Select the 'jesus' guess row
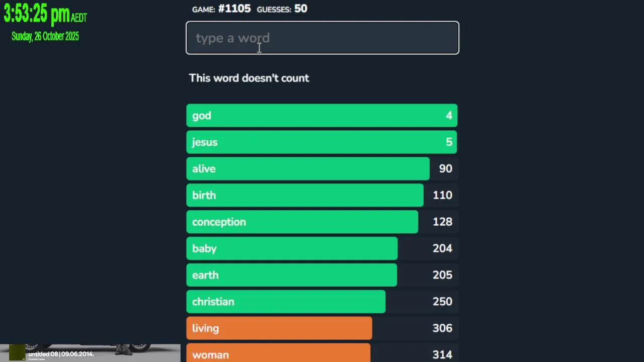Viewport: 644px width, 362px height. (322, 142)
